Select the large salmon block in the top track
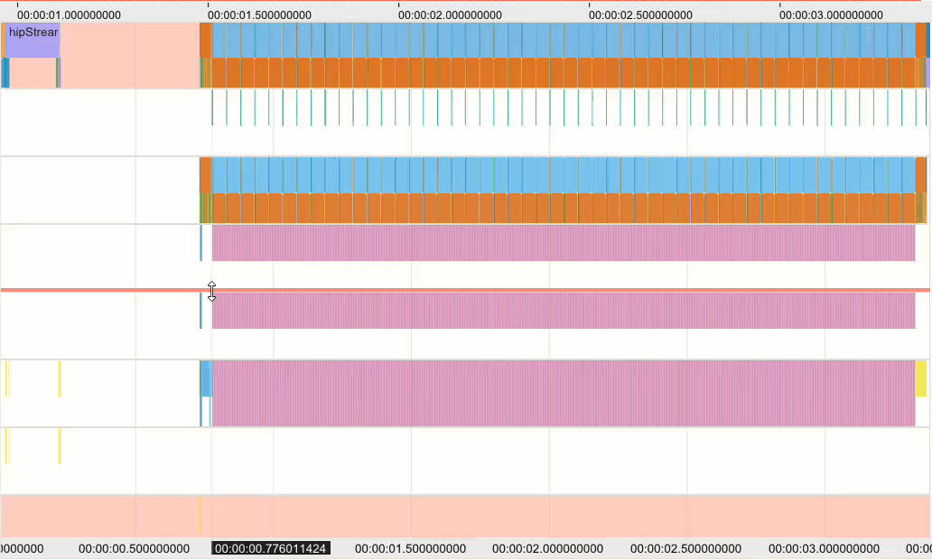Image resolution: width=932 pixels, height=560 pixels. pos(130,55)
